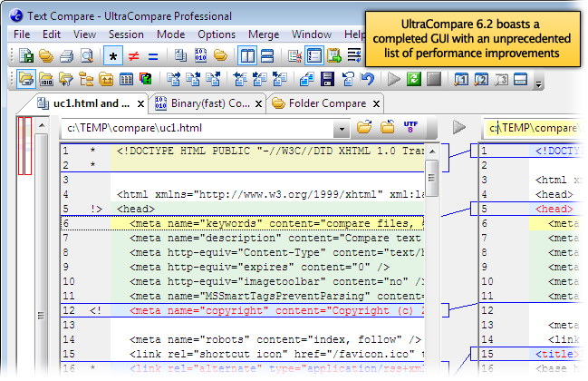The height and width of the screenshot is (381, 588).
Task: Open the stacked folders session icon
Action: pyautogui.click(x=46, y=56)
